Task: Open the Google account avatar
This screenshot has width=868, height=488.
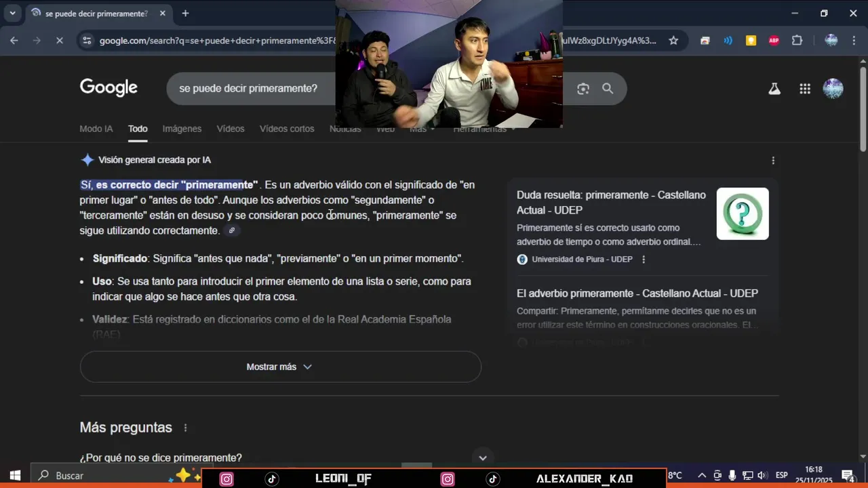Action: 833,89
